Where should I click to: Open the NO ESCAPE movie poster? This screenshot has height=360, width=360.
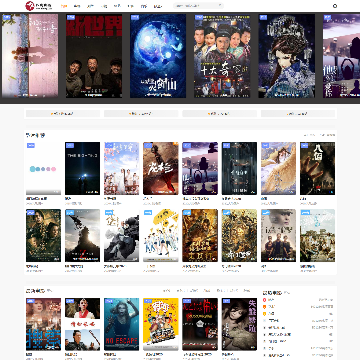tap(121, 324)
